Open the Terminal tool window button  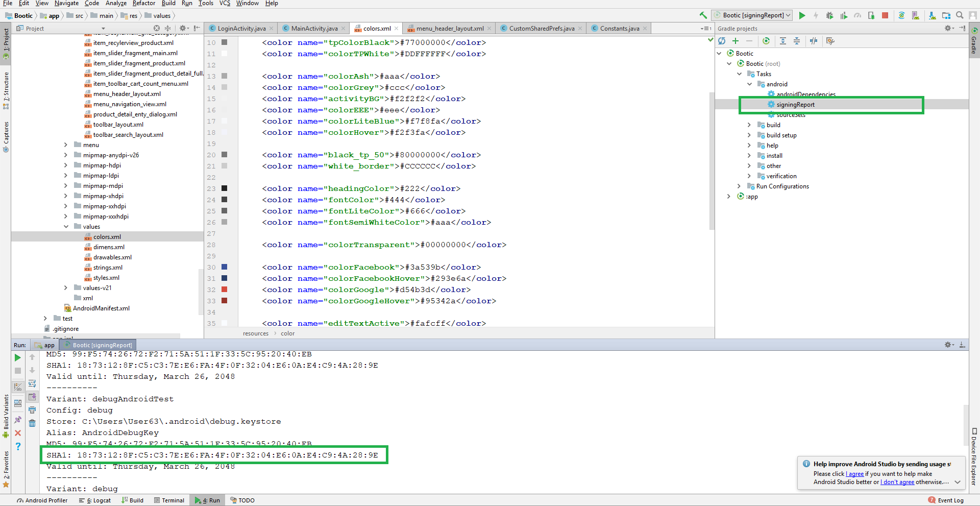coord(169,500)
